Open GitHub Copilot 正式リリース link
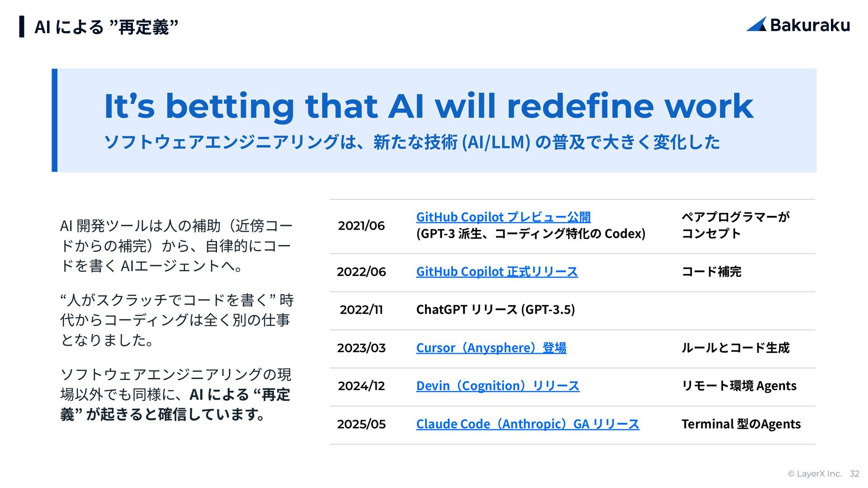Image resolution: width=868 pixels, height=488 pixels. click(x=497, y=272)
